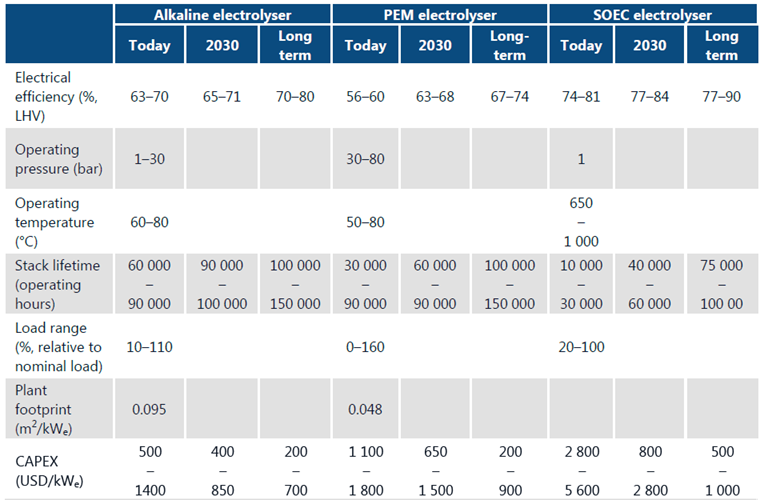Click the 77–90 efficiency value cell

click(x=721, y=99)
